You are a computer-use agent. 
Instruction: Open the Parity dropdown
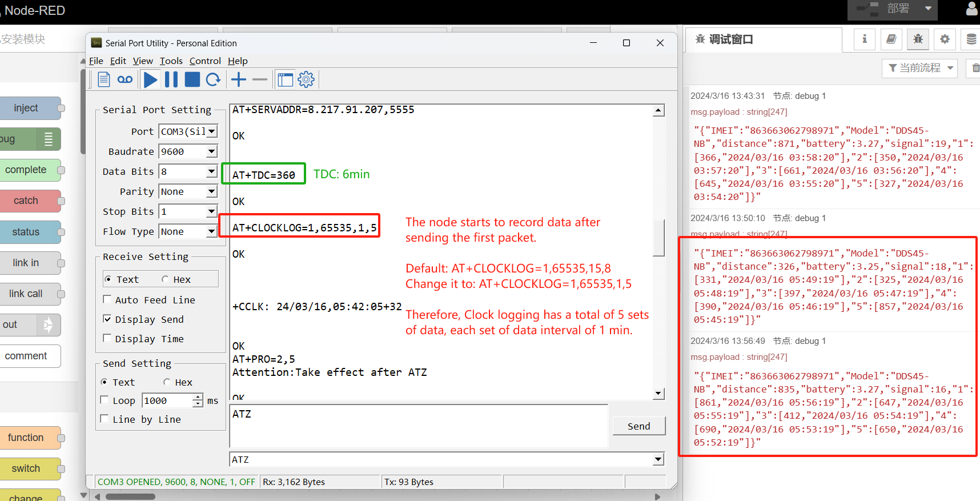click(x=212, y=191)
